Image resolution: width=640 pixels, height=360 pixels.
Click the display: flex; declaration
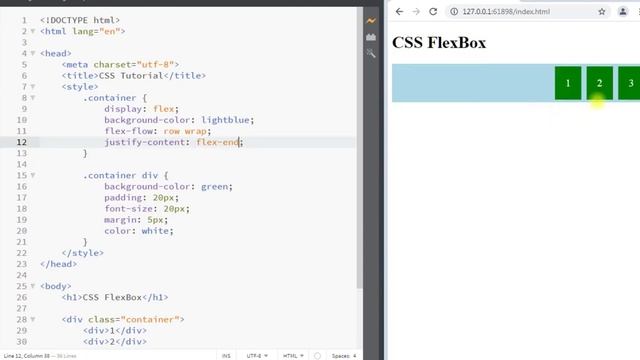click(142, 109)
